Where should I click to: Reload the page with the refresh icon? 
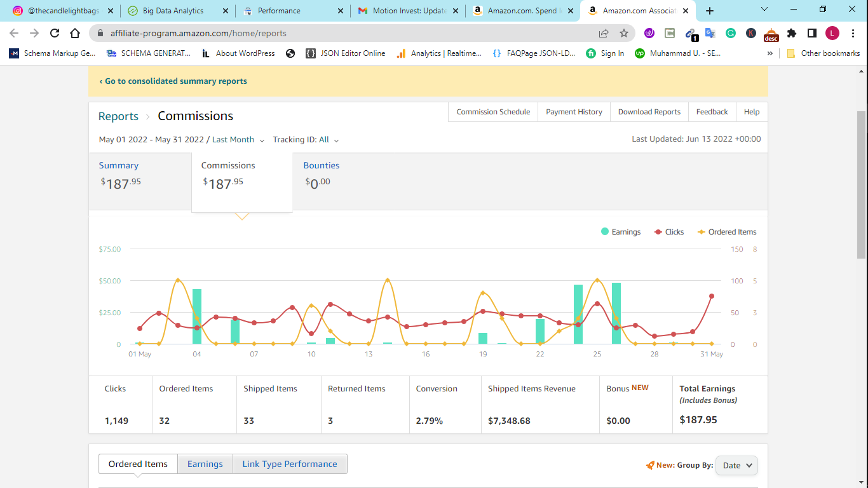(55, 33)
